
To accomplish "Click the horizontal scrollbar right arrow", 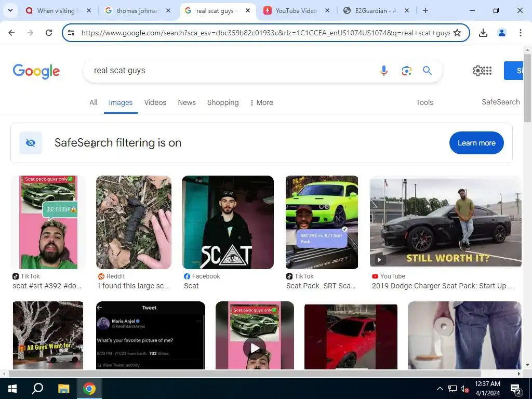I will [519, 374].
